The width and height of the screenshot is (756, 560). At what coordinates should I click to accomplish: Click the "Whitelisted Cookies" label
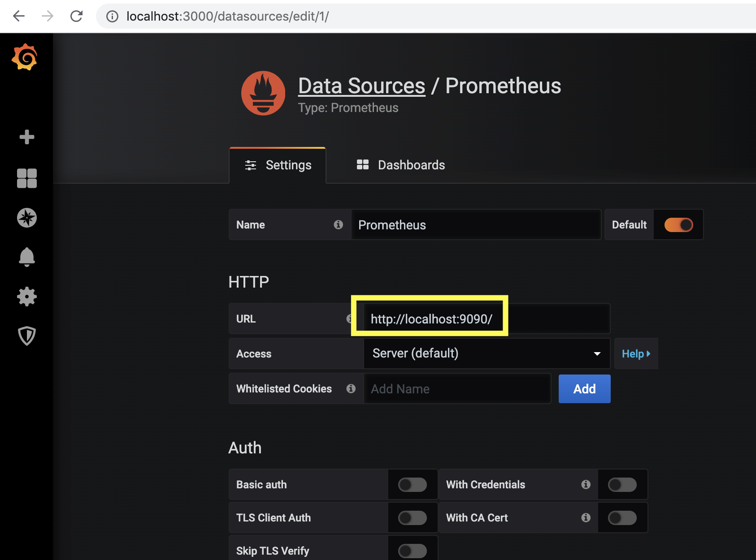284,388
